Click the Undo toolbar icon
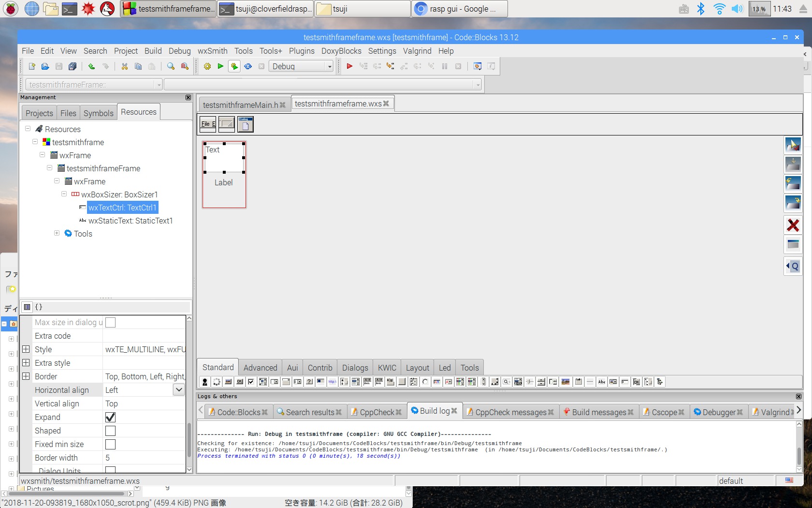 (91, 66)
